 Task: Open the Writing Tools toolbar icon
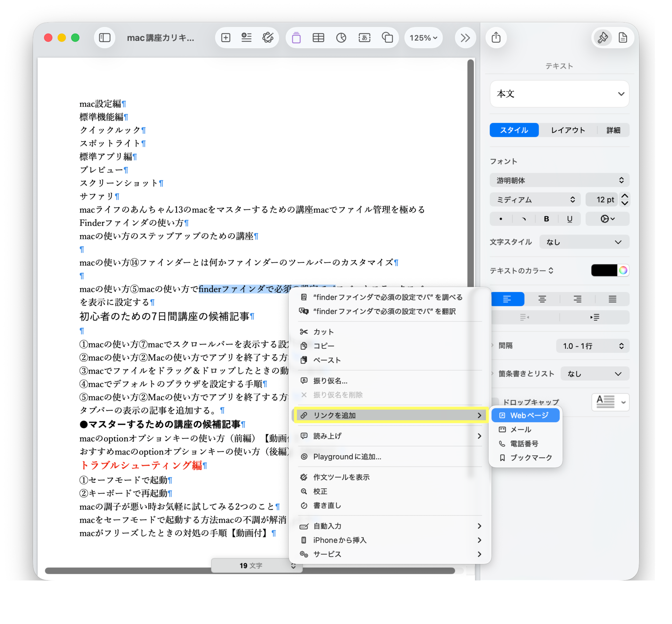268,37
